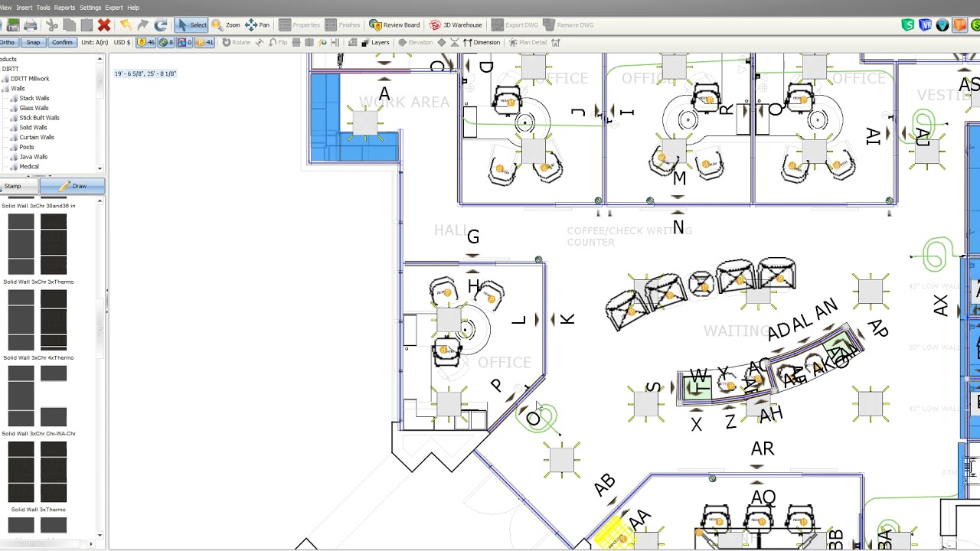Click the Redo arrow icon
980x551 pixels.
[143, 25]
